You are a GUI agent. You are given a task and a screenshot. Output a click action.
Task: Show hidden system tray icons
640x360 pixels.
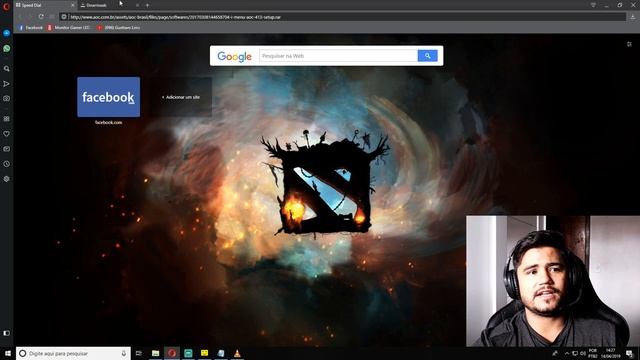(567, 353)
